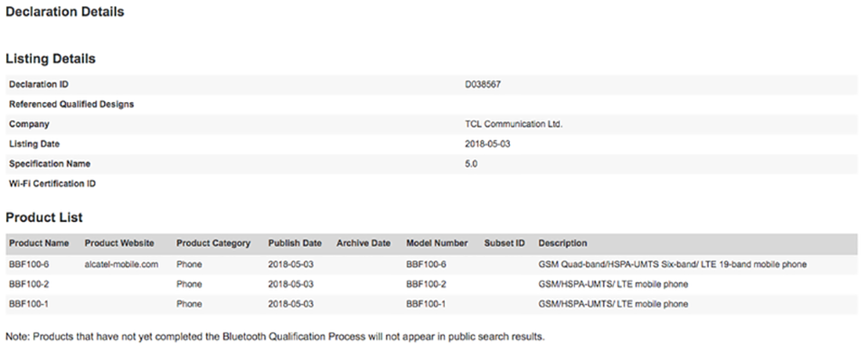868x352 pixels.
Task: Open the alcatel-mobile.com website entry
Action: (121, 264)
